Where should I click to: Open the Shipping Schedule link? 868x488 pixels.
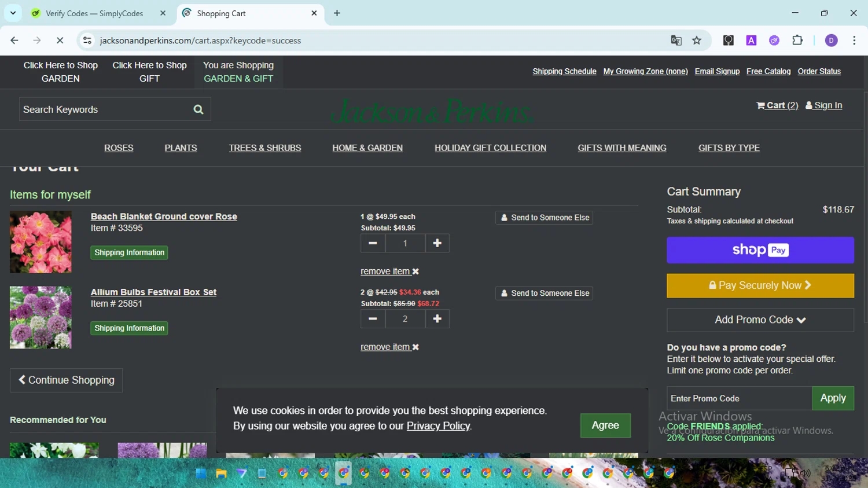pos(564,72)
